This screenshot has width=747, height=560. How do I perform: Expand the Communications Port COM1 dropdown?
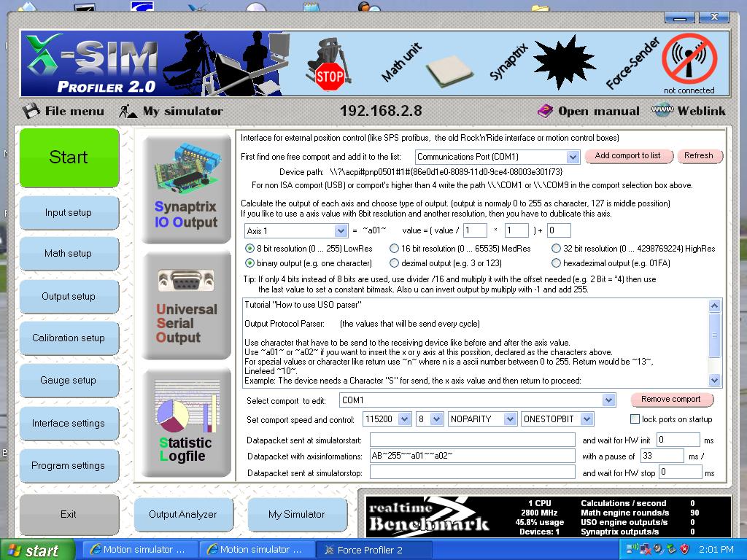[x=573, y=157]
